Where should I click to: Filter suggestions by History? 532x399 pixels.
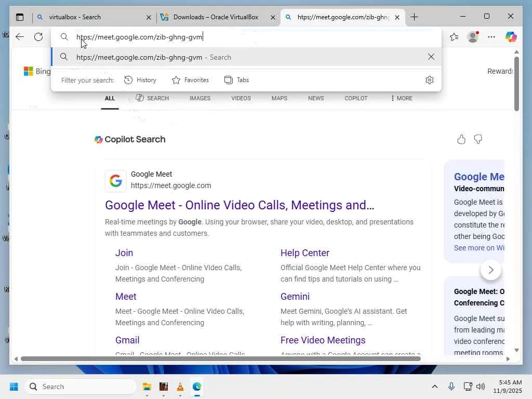(x=140, y=80)
